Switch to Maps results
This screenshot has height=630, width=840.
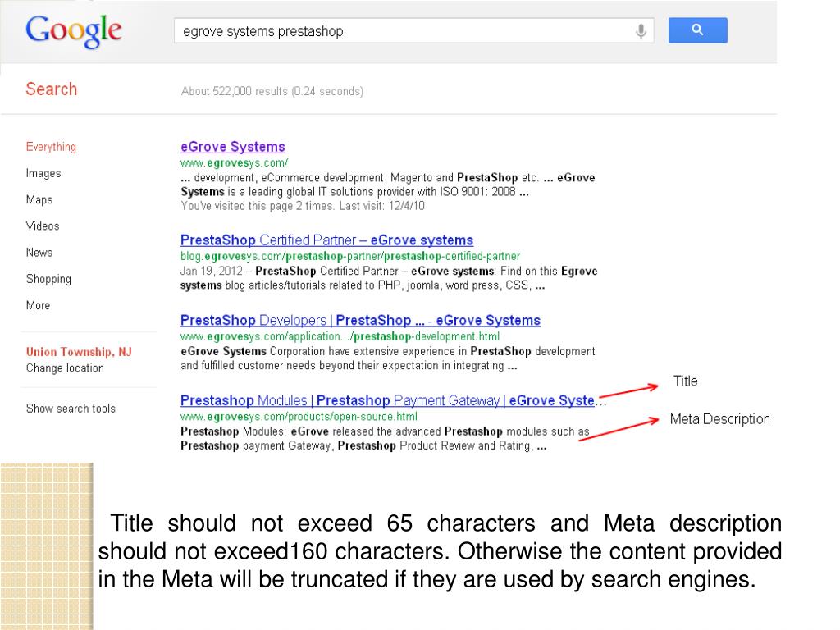(39, 199)
